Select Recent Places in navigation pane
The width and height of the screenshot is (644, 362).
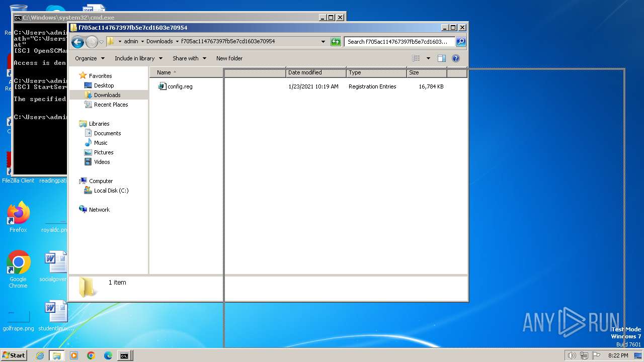(x=111, y=105)
